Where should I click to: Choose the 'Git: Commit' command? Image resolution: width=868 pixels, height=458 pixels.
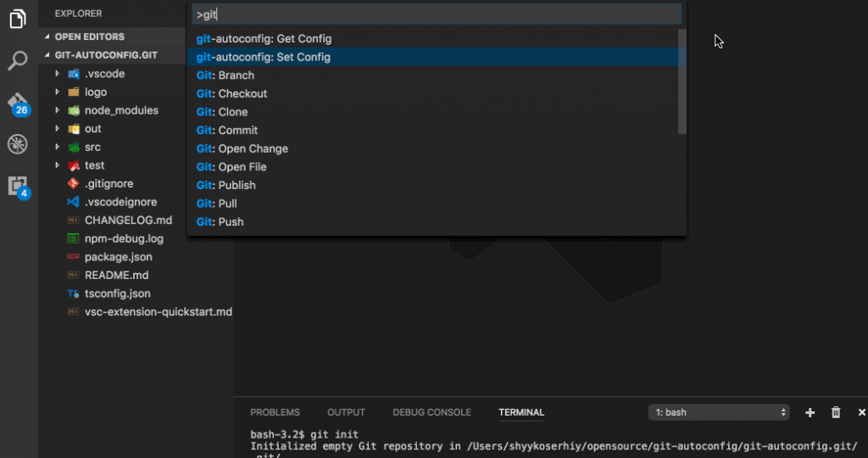point(433,130)
